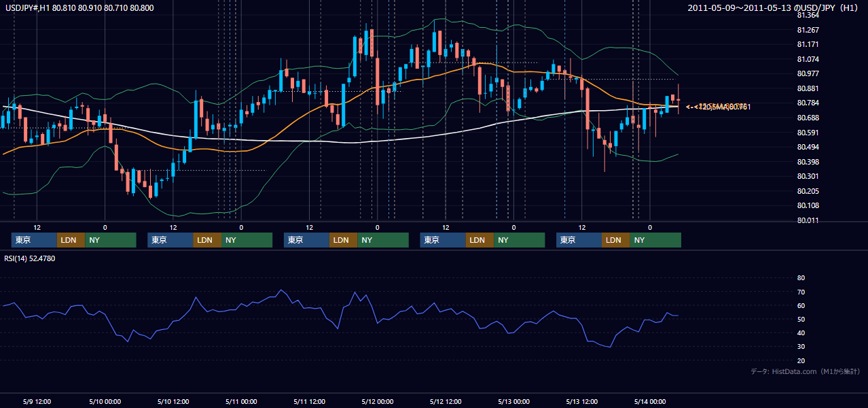Viewport: 868px width, 408px height.
Task: Select the 81.171 price level
Action: point(808,44)
